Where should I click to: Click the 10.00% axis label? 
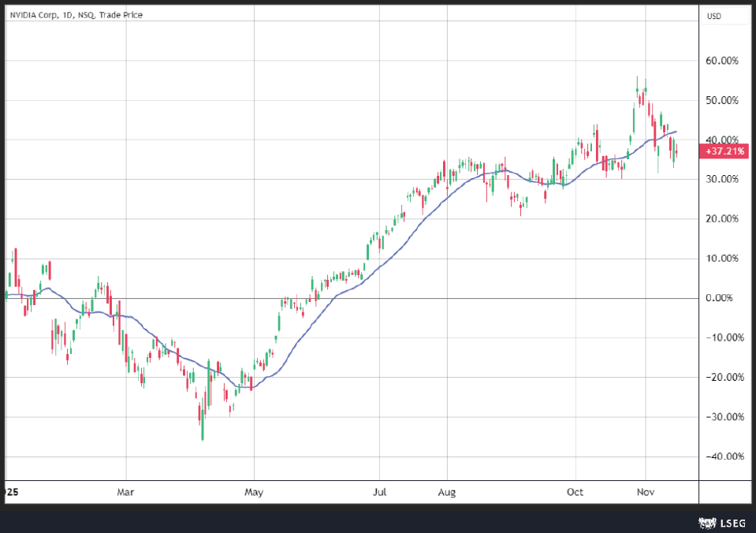(722, 259)
